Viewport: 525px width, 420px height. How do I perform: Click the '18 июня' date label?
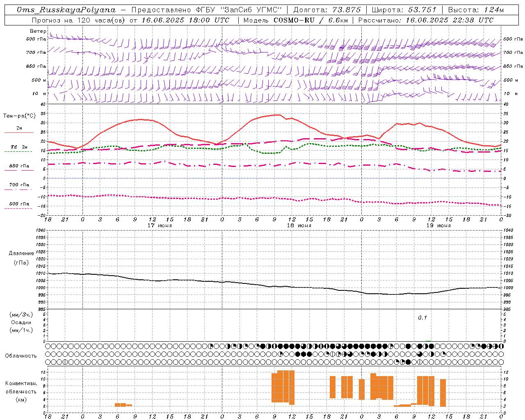click(299, 225)
